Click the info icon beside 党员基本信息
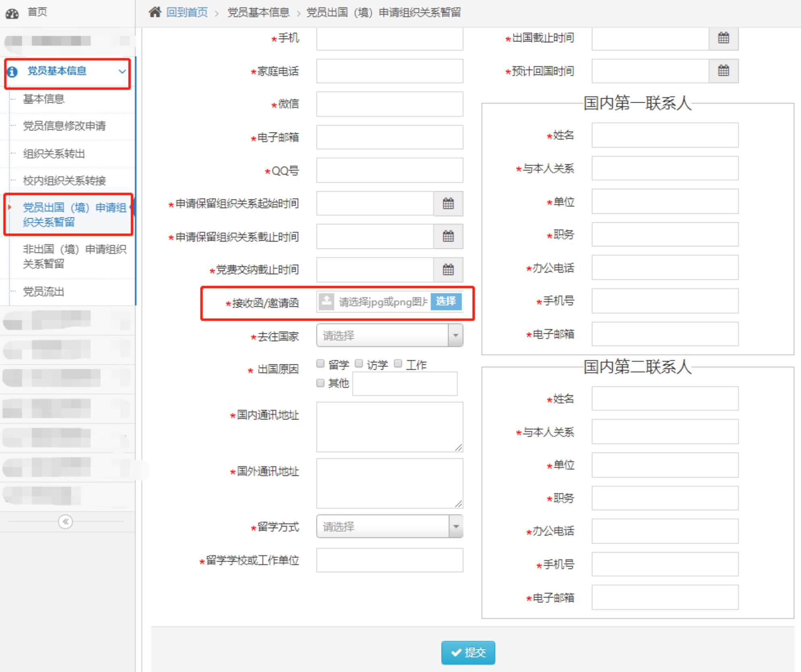 coord(12,72)
